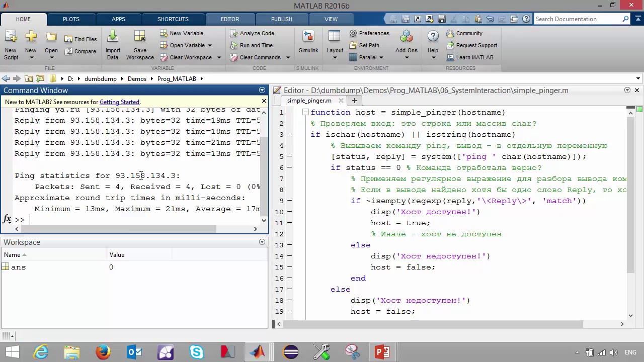Expand the Clear Commands dropdown arrow

288,57
